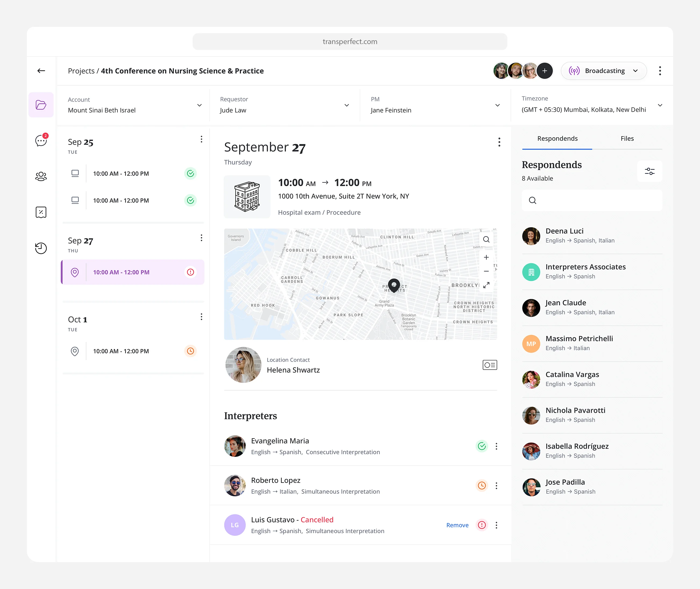Screen dimensions: 700x589
Task: Open options menu for Roberto Lopez
Action: 496,486
